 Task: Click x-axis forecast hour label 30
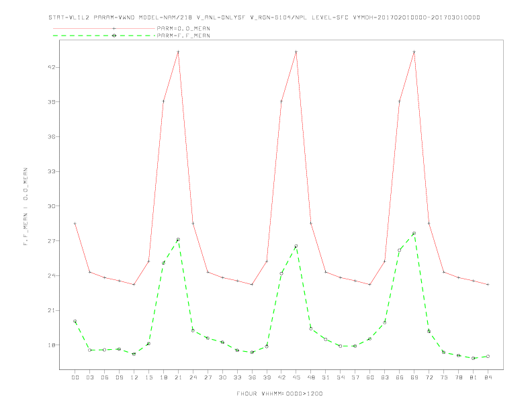(222, 377)
